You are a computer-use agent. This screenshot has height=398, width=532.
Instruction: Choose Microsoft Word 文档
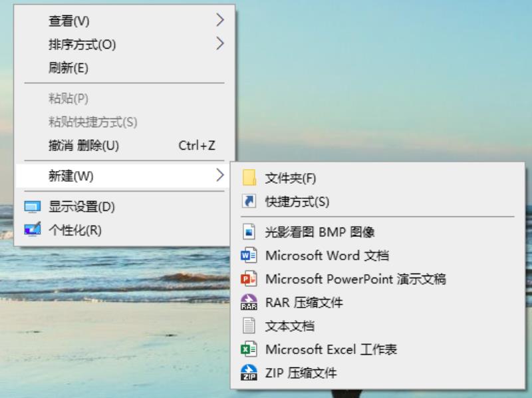pos(378,256)
